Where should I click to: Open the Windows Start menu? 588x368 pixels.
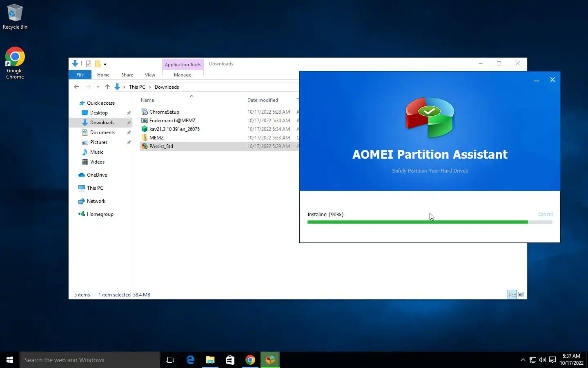10,360
